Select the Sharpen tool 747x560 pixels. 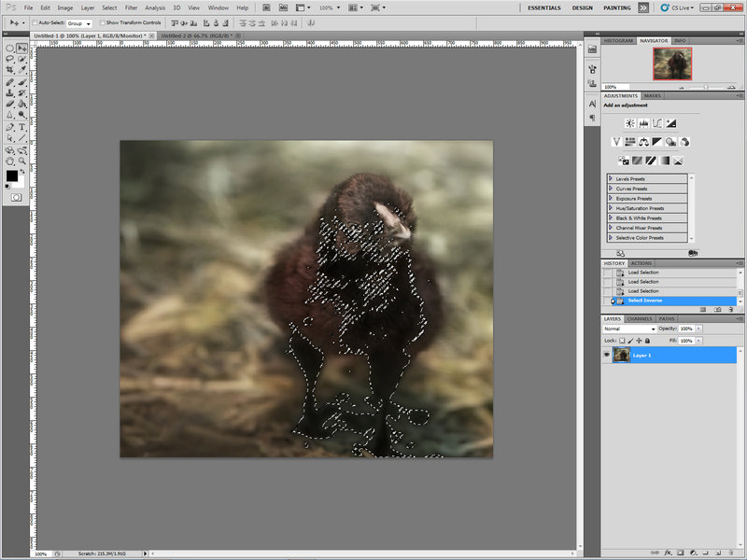9,115
